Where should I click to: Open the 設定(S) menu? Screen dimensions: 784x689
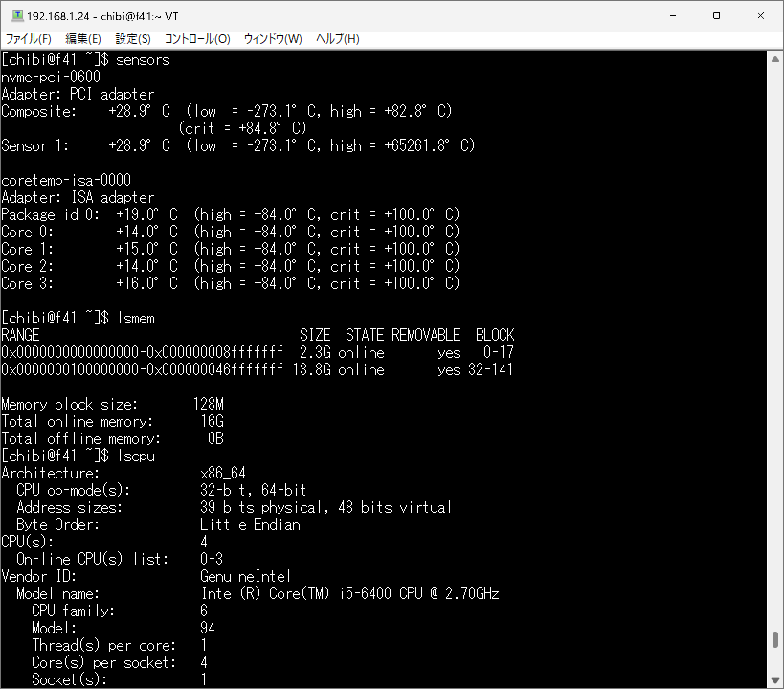pos(133,39)
